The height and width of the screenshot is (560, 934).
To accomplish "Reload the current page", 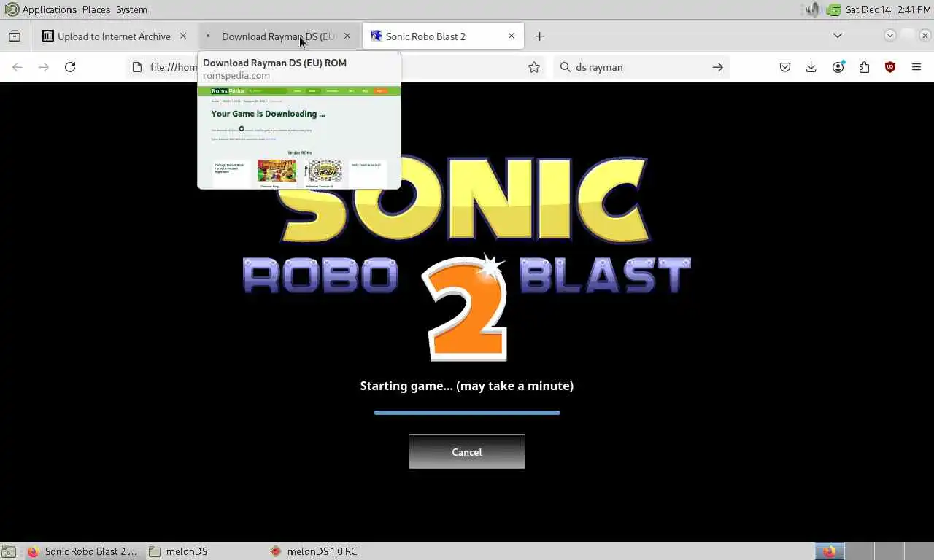I will 70,67.
